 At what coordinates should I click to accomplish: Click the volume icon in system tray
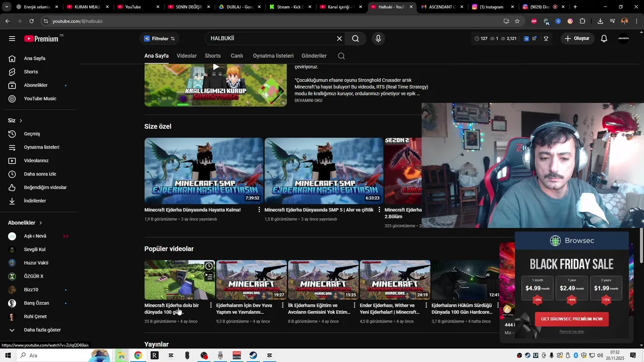[600, 355]
